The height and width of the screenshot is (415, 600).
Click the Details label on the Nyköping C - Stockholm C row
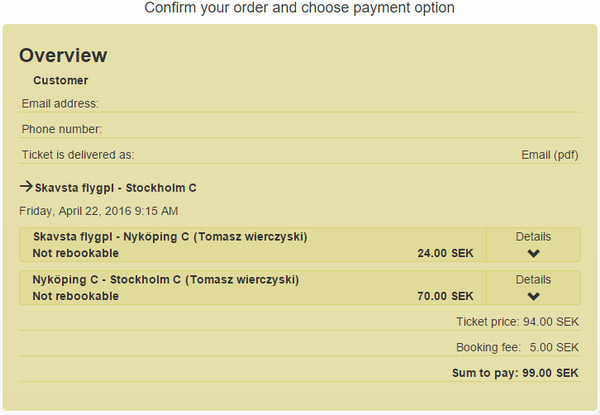click(533, 280)
